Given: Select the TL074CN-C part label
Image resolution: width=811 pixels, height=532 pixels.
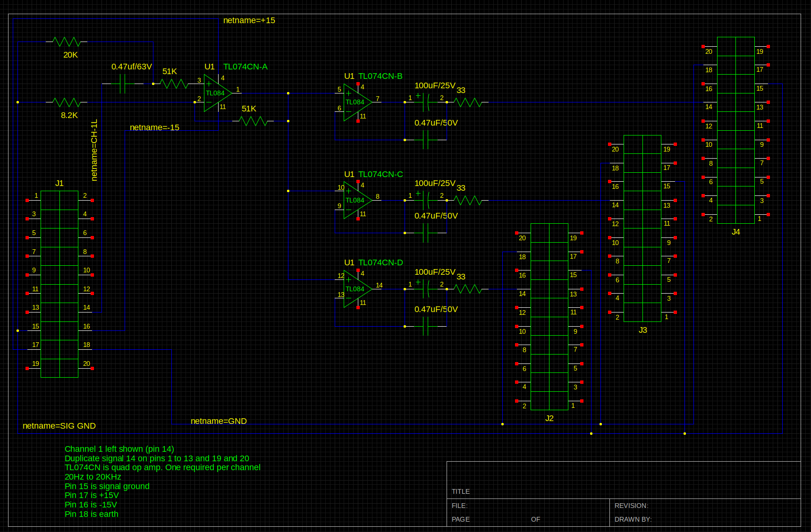Looking at the screenshot, I should tap(380, 174).
